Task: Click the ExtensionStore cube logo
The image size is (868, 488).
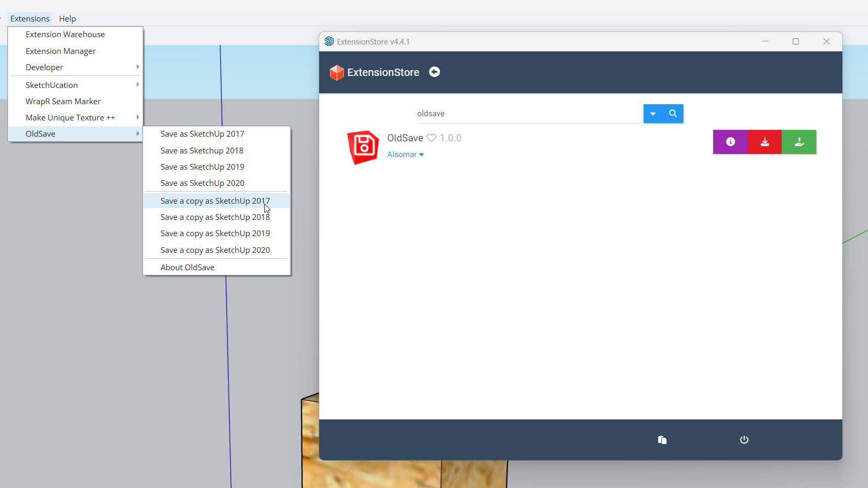Action: 337,72
